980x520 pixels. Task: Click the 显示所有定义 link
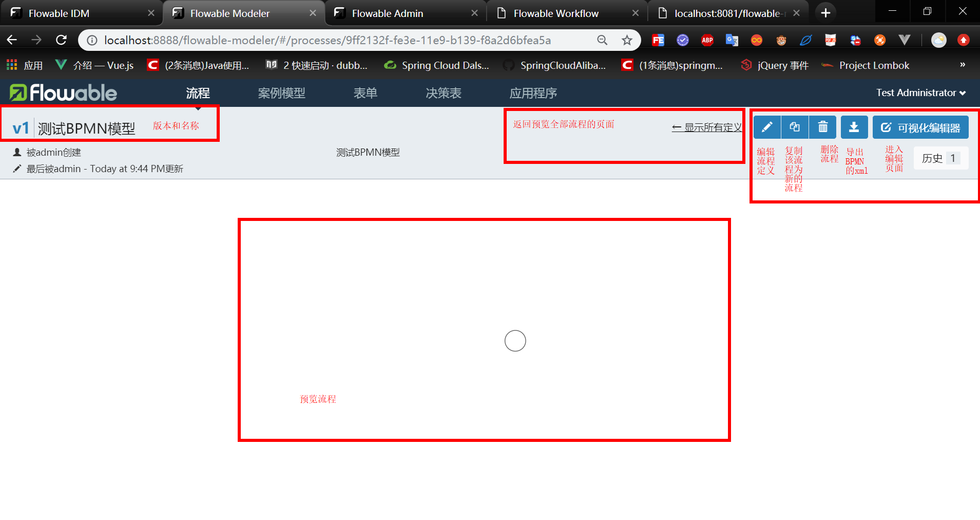pos(707,127)
